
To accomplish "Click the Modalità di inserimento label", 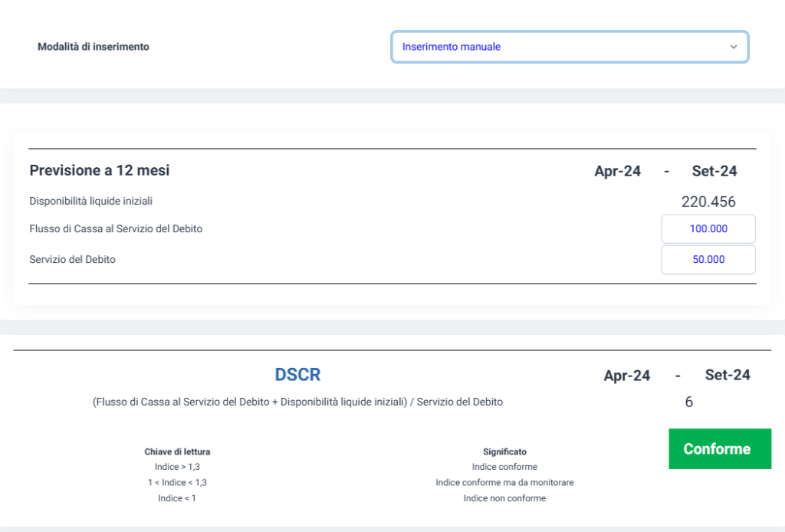I will tap(94, 47).
